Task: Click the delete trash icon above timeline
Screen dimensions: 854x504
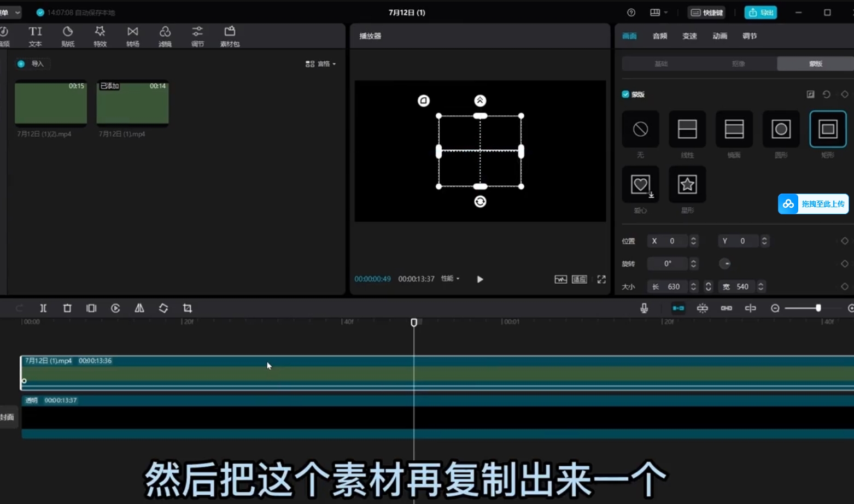Action: pos(67,308)
